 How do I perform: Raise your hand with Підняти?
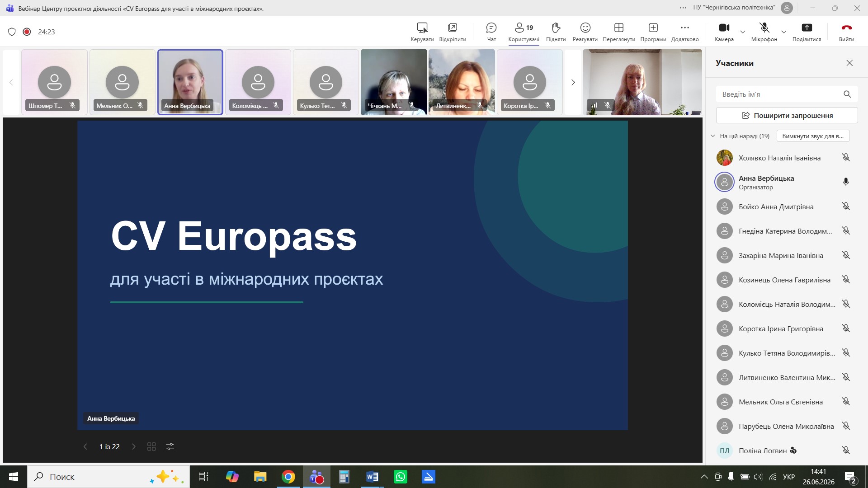556,32
